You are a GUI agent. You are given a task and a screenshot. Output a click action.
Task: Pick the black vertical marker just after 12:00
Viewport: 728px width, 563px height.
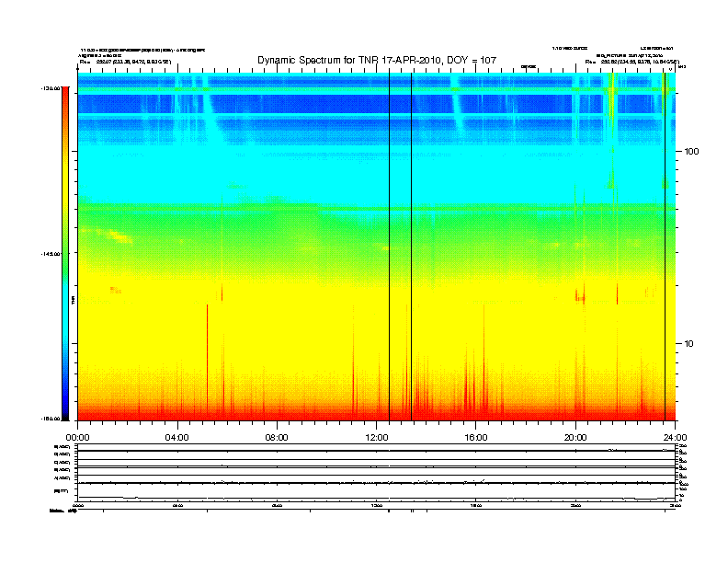[389, 247]
